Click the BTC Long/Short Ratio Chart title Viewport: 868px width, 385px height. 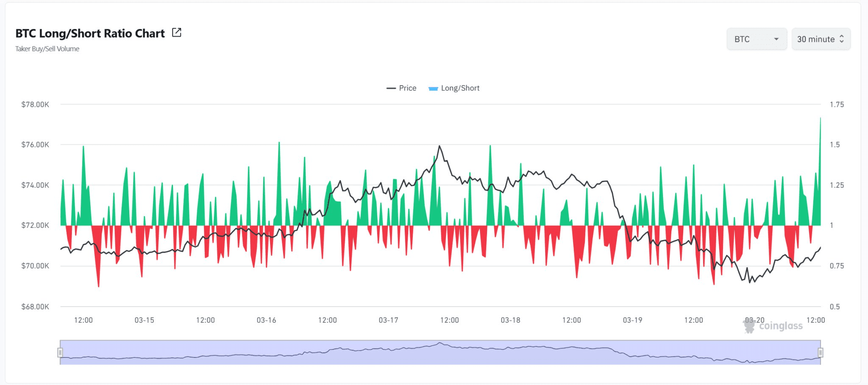(x=90, y=33)
